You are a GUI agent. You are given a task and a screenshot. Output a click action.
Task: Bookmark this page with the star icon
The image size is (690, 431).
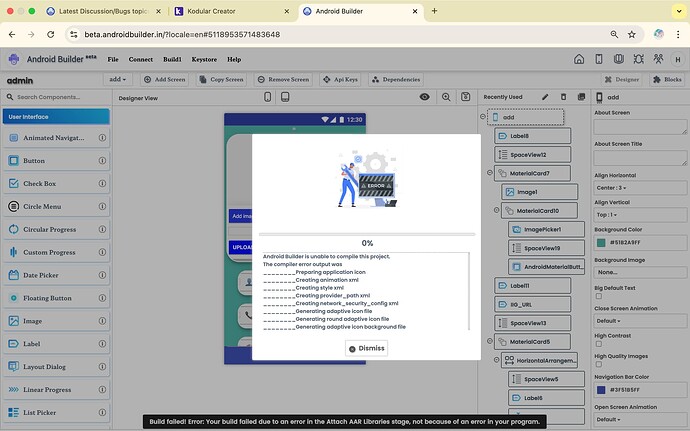pyautogui.click(x=631, y=34)
